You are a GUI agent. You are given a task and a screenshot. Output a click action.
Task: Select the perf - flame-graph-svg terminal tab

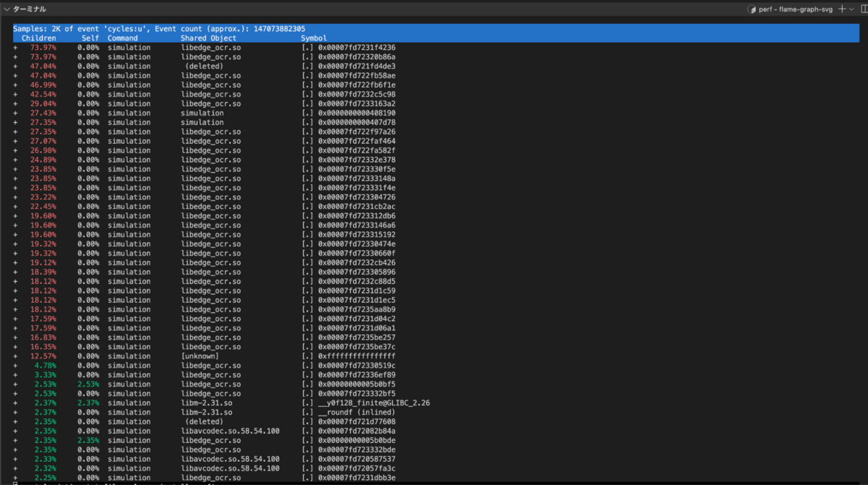tap(796, 9)
